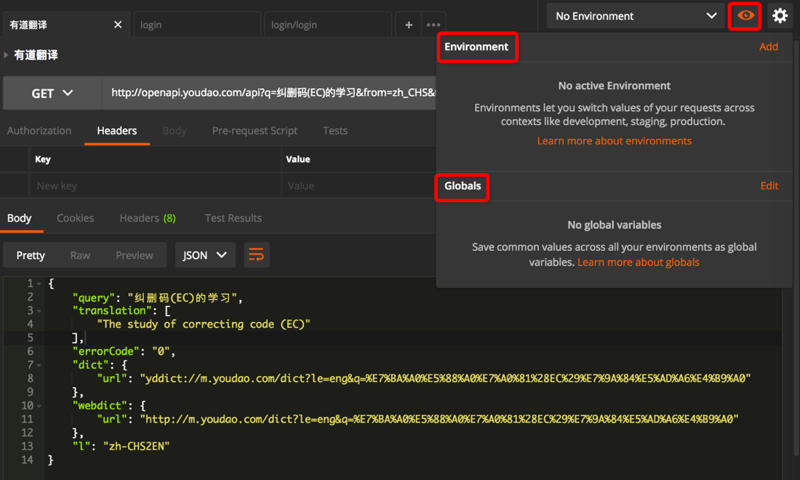Open the No Environment dropdown

635,16
